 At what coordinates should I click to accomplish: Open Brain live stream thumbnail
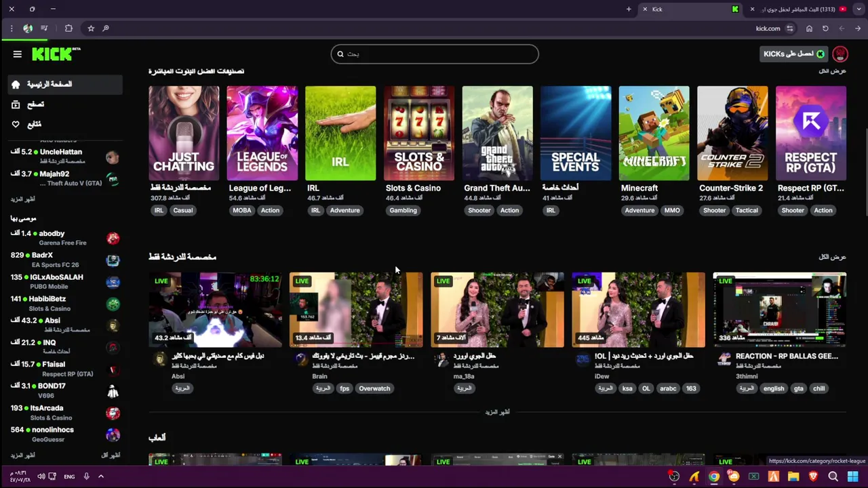tap(356, 310)
